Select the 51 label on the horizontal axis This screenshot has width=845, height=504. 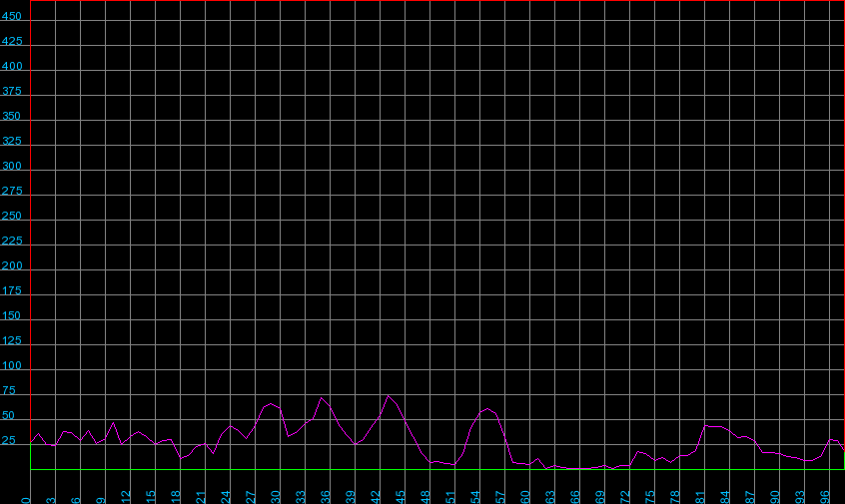(450, 497)
